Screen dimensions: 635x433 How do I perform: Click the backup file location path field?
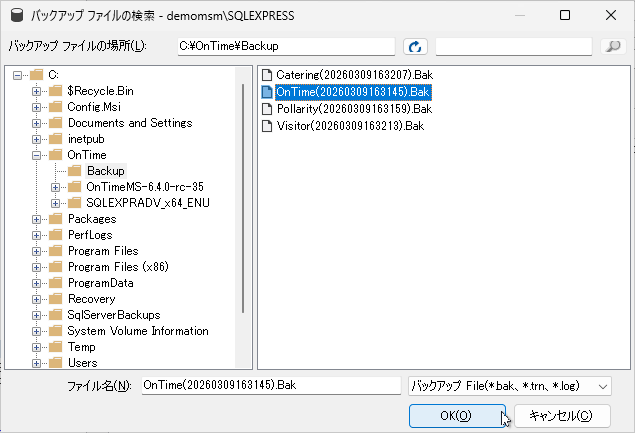[285, 46]
